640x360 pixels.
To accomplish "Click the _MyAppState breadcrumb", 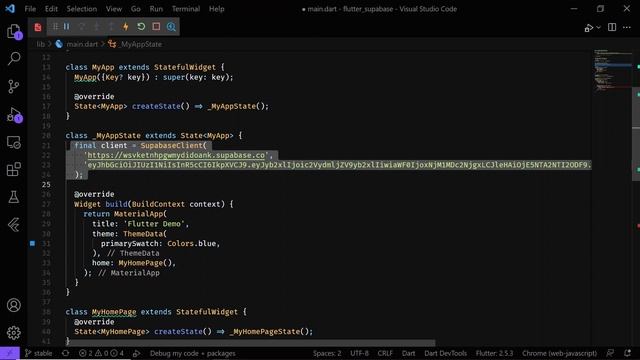I will pos(141,44).
